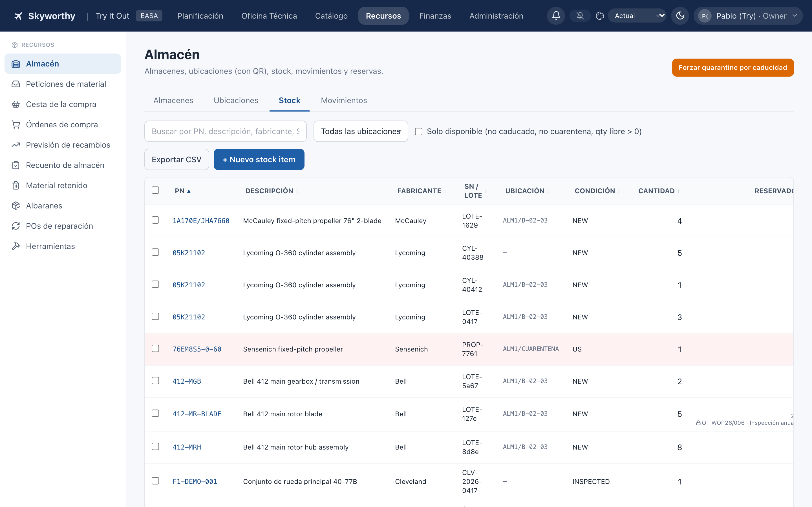Open the notifications bell icon
This screenshot has width=812, height=507.
click(556, 16)
